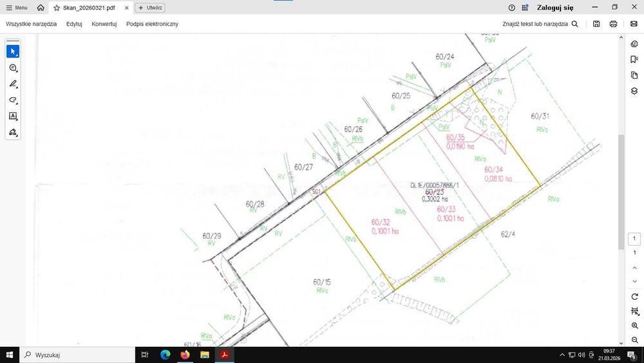Pick the freehand draw loop tool
644x363 pixels.
pyautogui.click(x=13, y=100)
